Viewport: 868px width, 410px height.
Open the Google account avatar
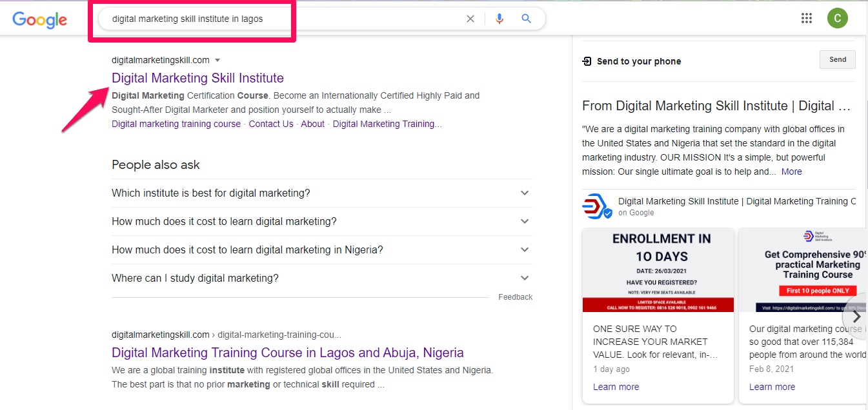[x=838, y=18]
